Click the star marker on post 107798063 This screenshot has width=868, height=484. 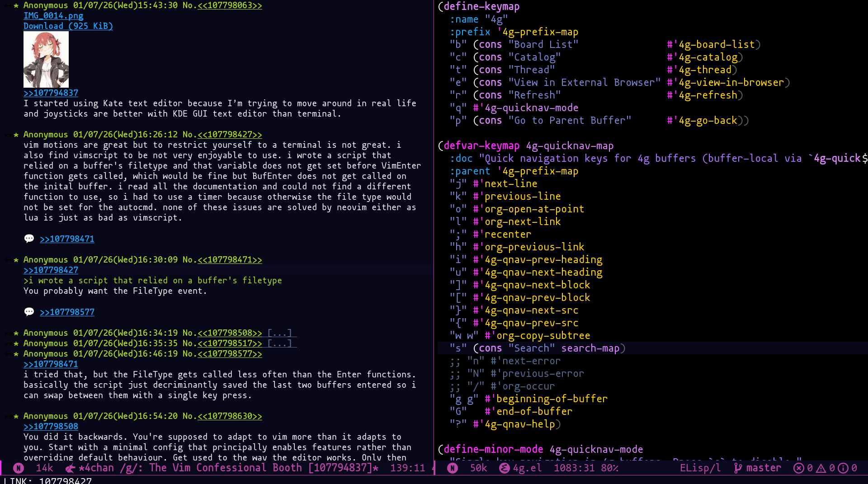(16, 5)
